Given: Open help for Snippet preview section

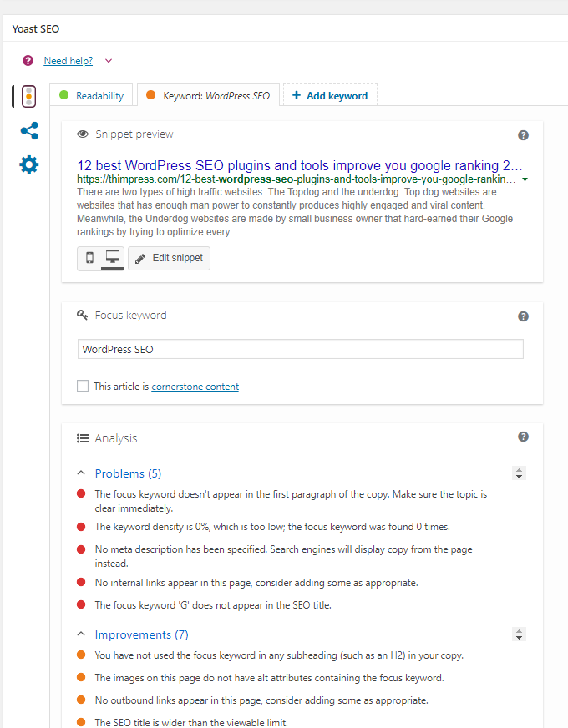Looking at the screenshot, I should click(x=523, y=135).
